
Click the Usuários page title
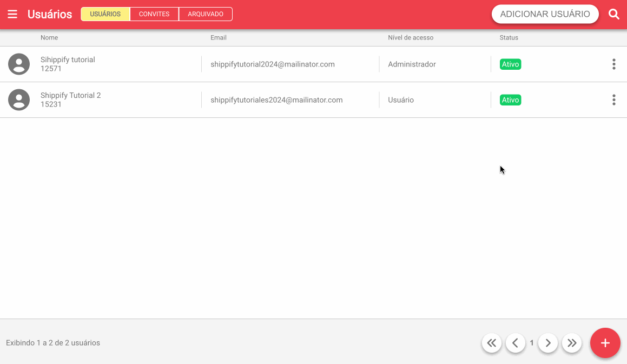coord(50,14)
